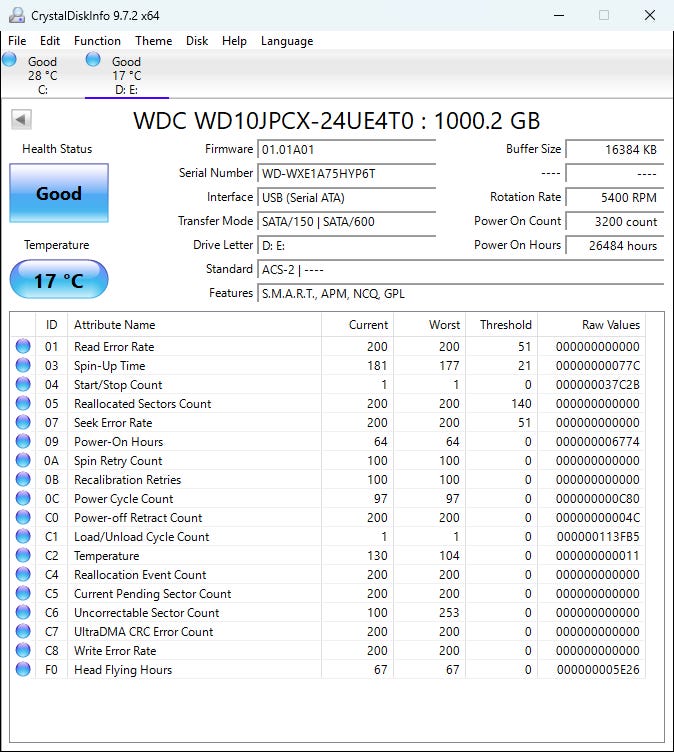Click the status icon for Head Flying Hours
Image resolution: width=674 pixels, height=752 pixels.
(x=23, y=670)
